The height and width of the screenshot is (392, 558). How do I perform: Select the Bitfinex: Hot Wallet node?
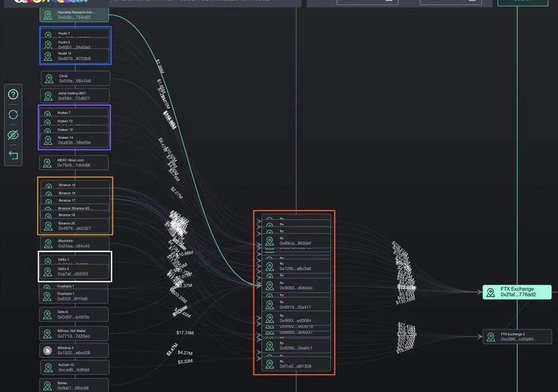tap(74, 334)
